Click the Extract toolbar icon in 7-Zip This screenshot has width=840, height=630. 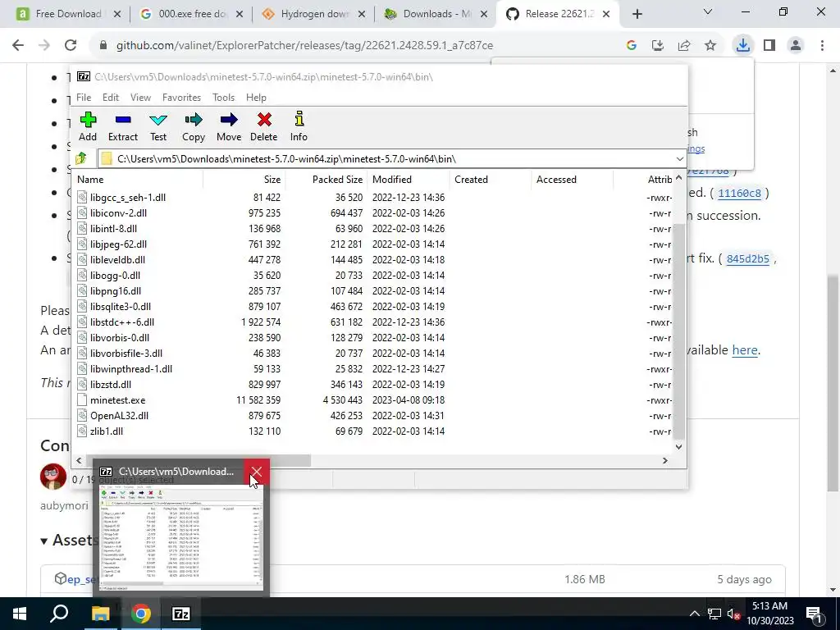coord(123,126)
